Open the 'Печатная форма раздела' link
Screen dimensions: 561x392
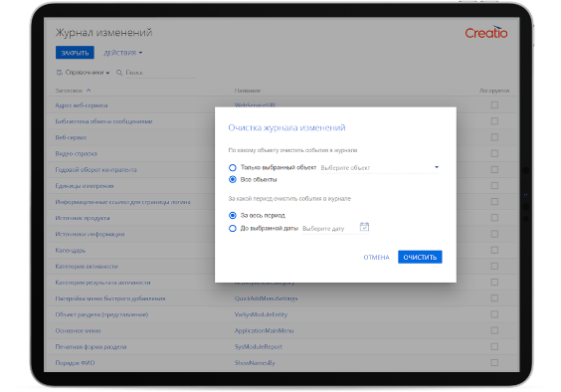tap(91, 347)
